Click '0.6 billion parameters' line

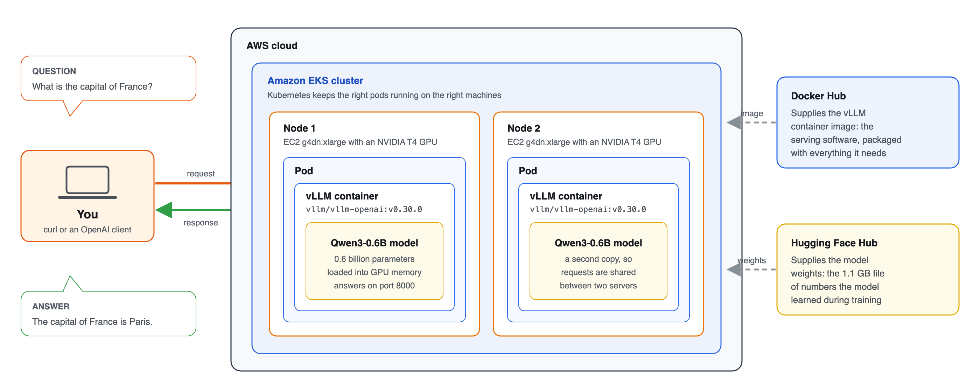[x=374, y=259]
